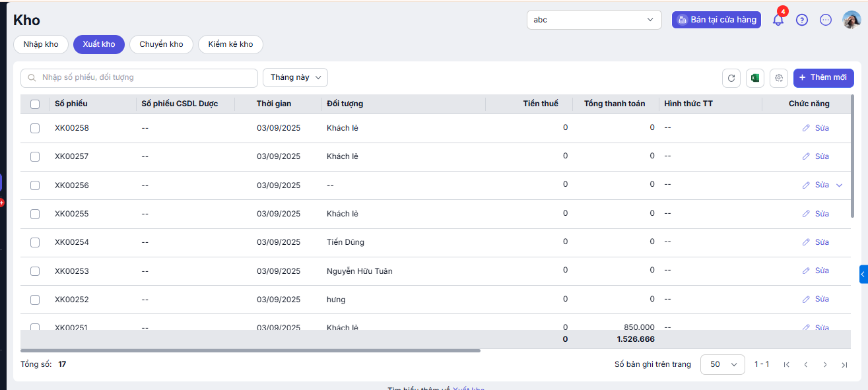The width and height of the screenshot is (868, 390).
Task: Change records per page from 50
Action: click(723, 364)
